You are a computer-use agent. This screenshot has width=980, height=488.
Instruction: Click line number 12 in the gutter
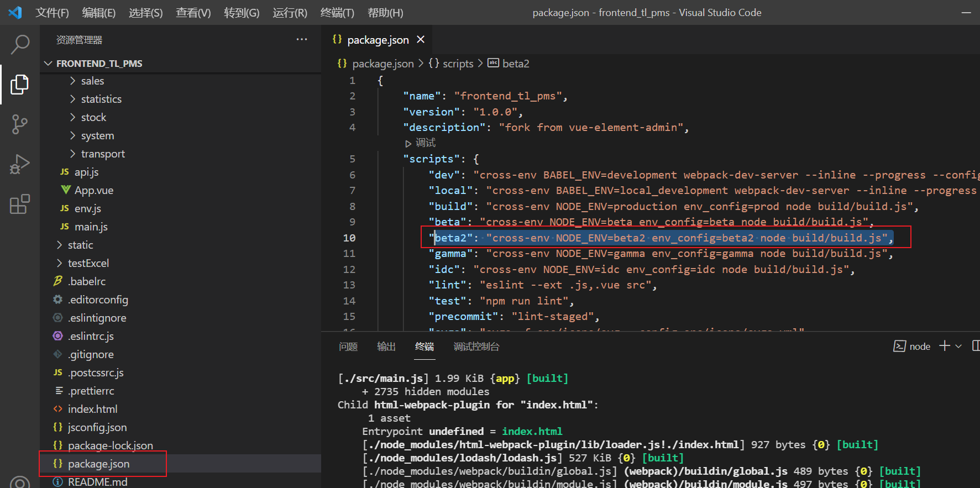click(x=349, y=269)
